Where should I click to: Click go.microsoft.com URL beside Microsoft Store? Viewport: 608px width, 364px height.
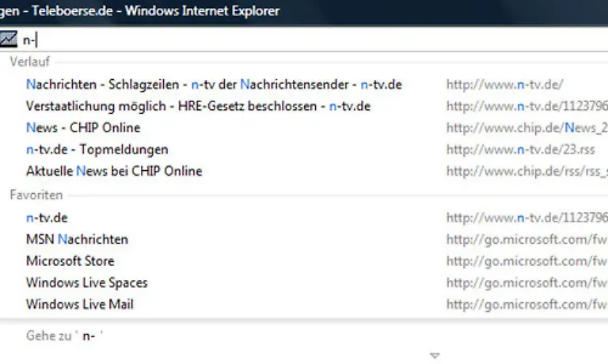(x=527, y=261)
